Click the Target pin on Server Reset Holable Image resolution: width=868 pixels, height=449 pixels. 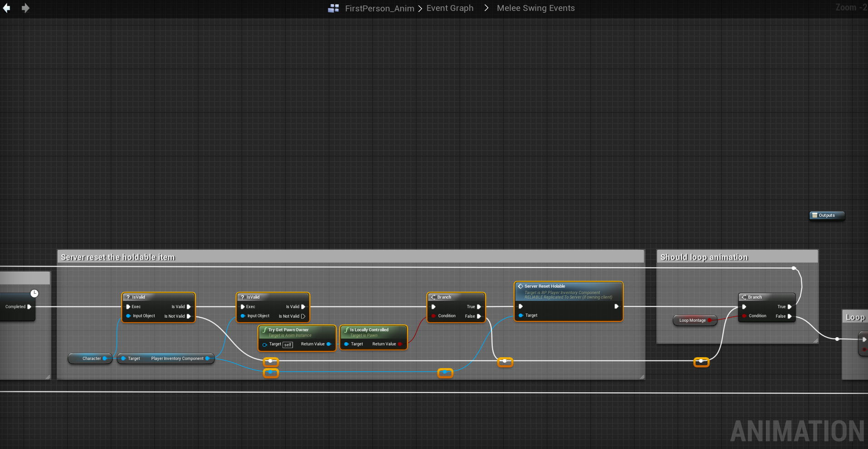521,315
